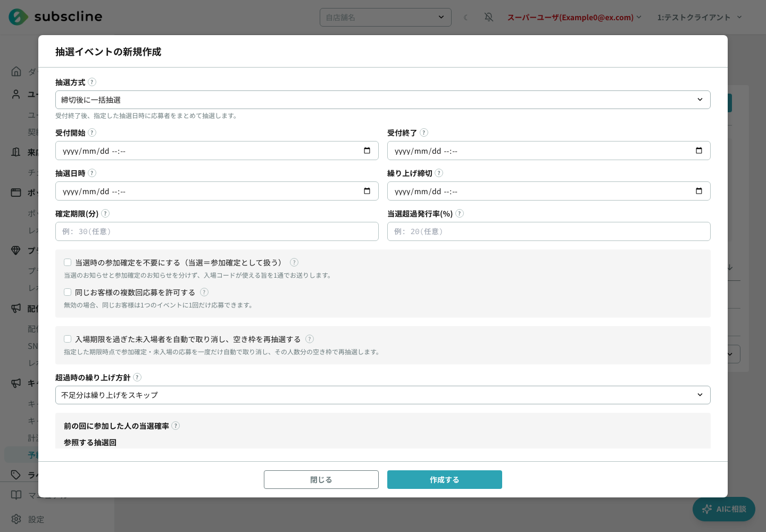Open the AIに相談 assistant button
Viewport: 766px width, 532px height.
tap(724, 509)
